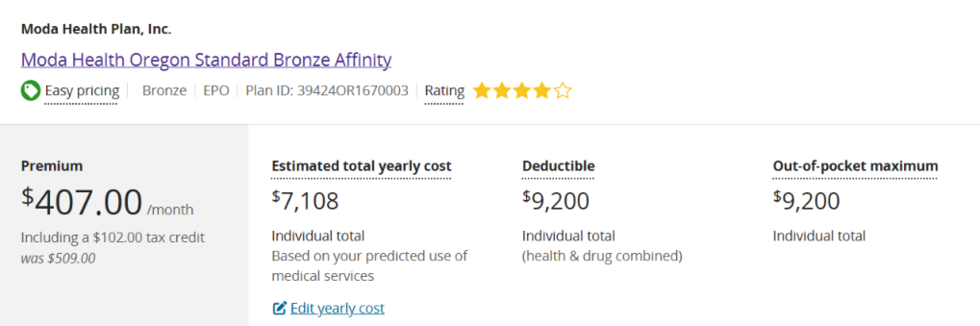
Task: Click the third gold rating star
Action: pos(522,91)
